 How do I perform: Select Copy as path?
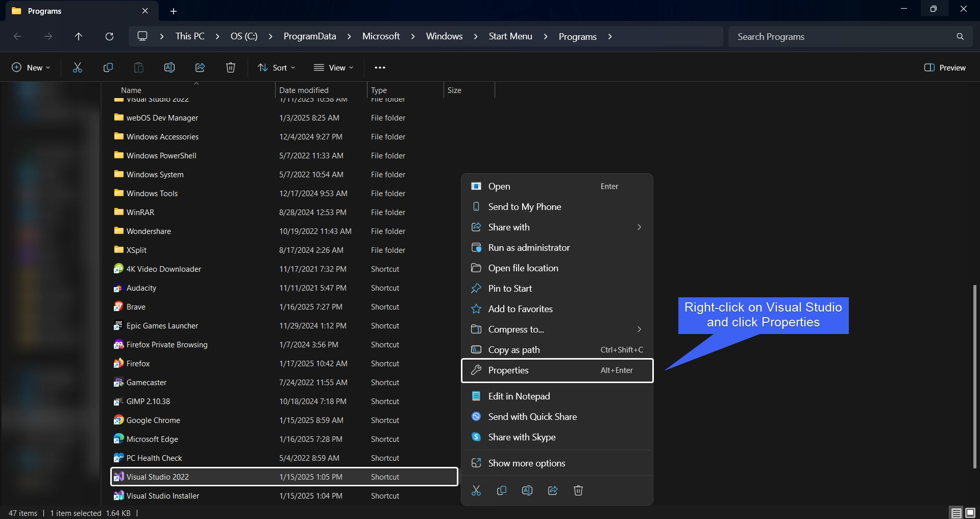[557, 350]
